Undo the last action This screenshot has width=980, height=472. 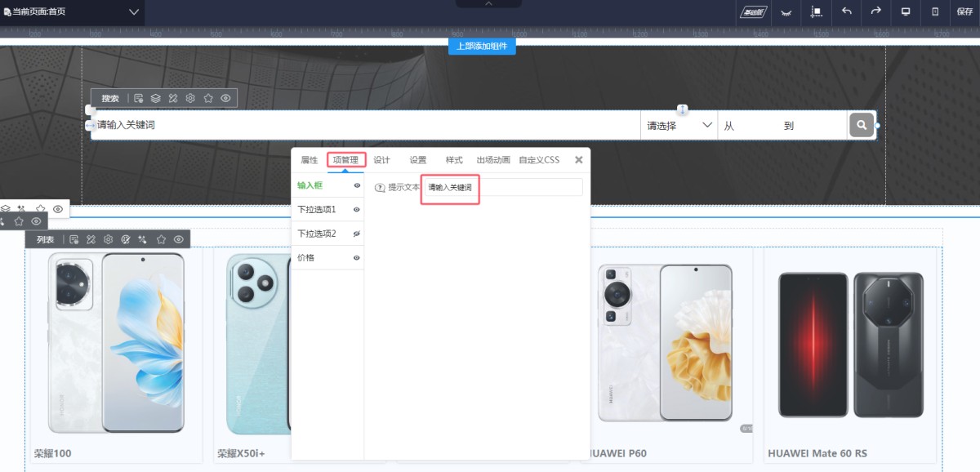tap(846, 11)
